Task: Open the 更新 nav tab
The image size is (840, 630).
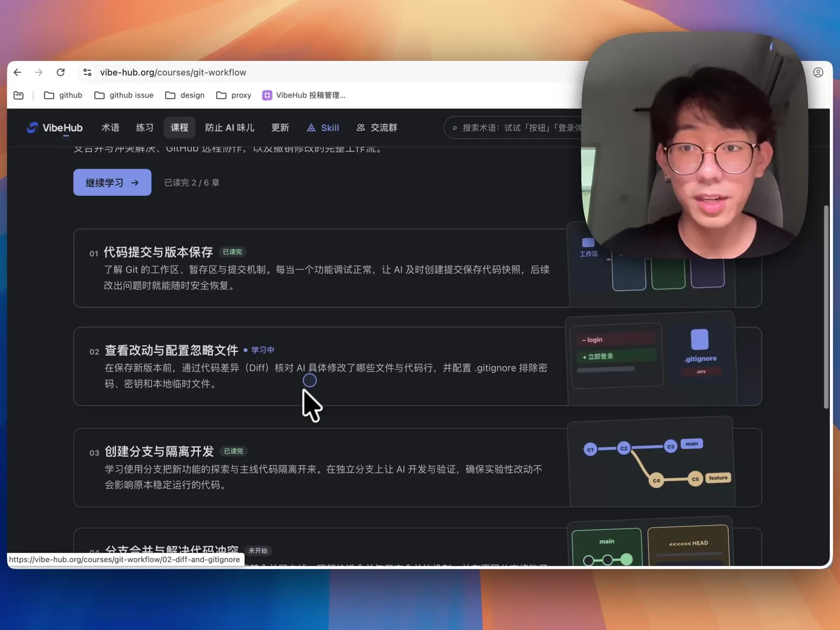Action: pos(280,128)
